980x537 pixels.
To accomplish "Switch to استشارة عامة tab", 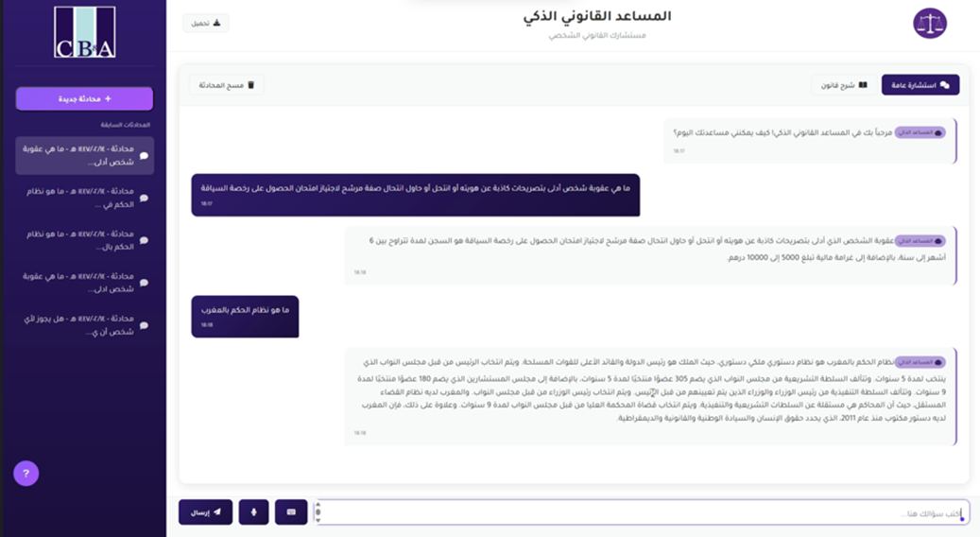I will coord(920,85).
